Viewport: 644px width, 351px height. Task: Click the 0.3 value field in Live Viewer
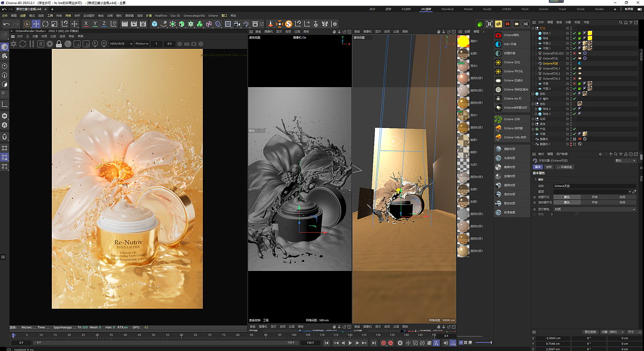tap(169, 44)
